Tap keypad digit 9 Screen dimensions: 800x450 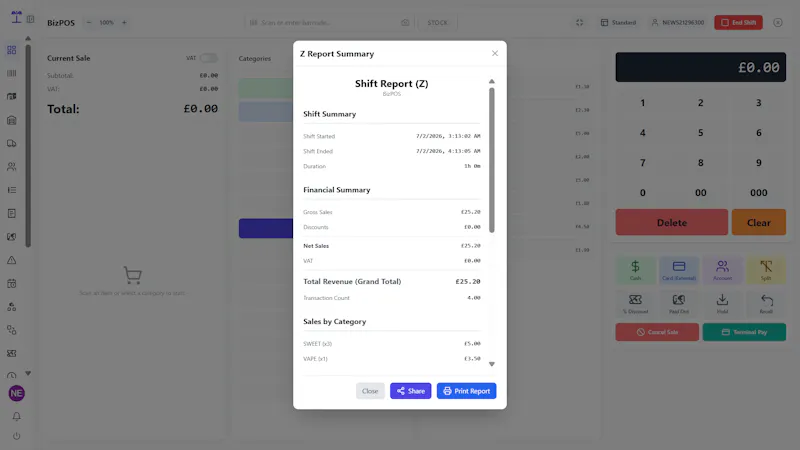(759, 163)
